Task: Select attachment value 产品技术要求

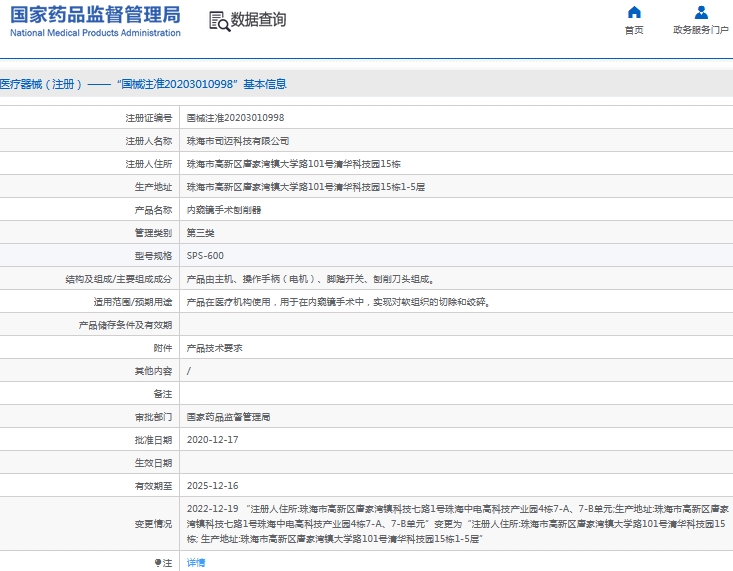Action: [x=215, y=348]
